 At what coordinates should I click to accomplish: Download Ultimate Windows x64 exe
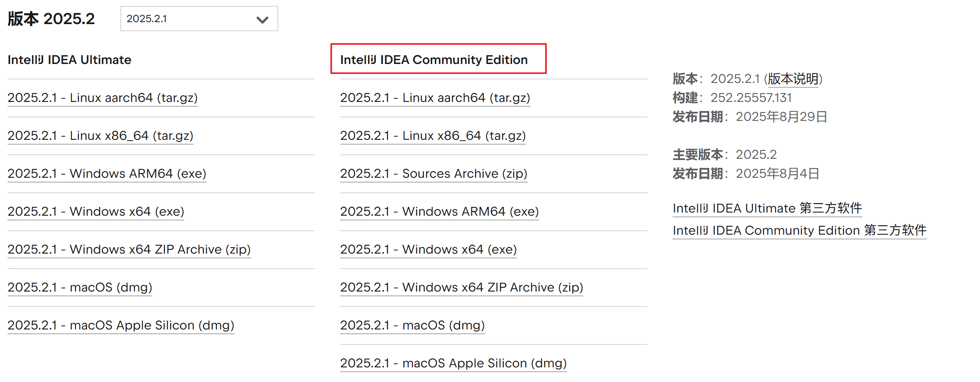pos(96,211)
